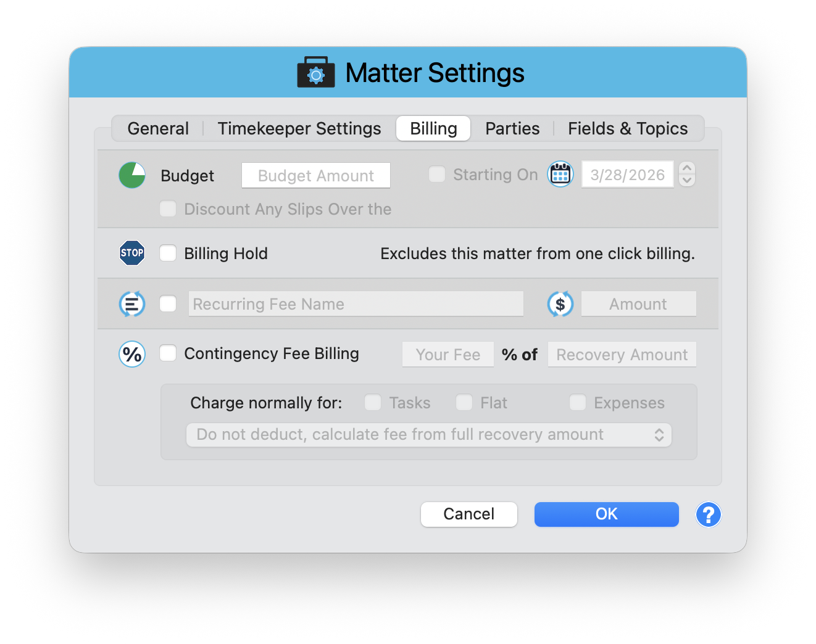Click the date stepper up arrow
The width and height of the screenshot is (816, 644).
pos(686,168)
